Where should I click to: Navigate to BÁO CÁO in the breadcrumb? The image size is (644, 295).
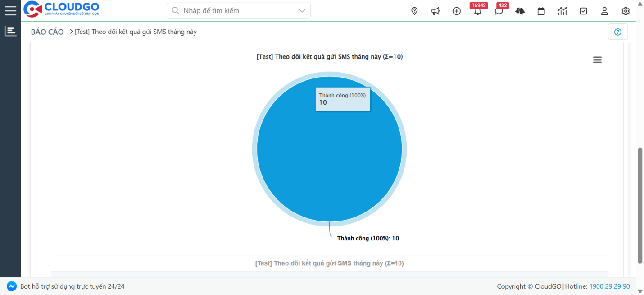(x=47, y=32)
